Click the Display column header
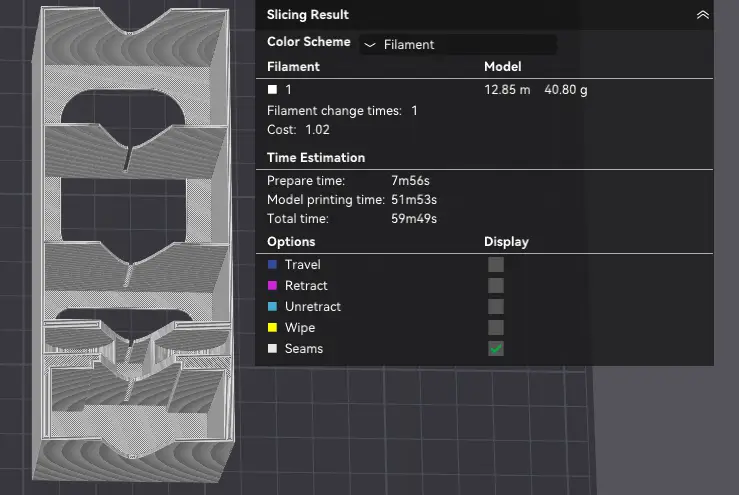 coord(506,241)
